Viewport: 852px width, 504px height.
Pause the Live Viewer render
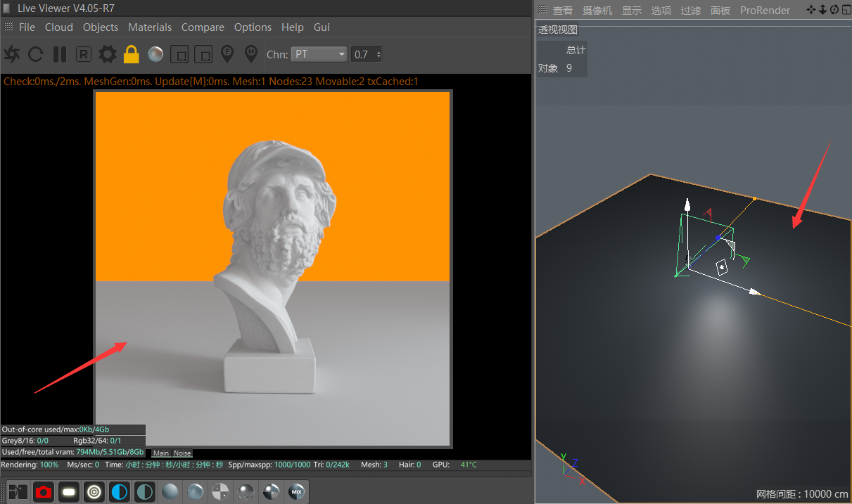(60, 54)
